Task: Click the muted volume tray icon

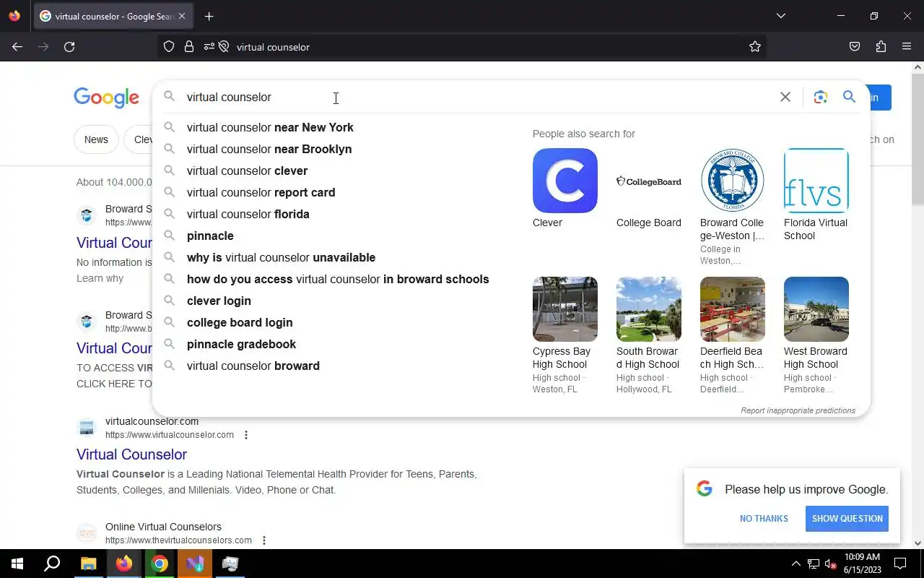Action: pyautogui.click(x=831, y=564)
